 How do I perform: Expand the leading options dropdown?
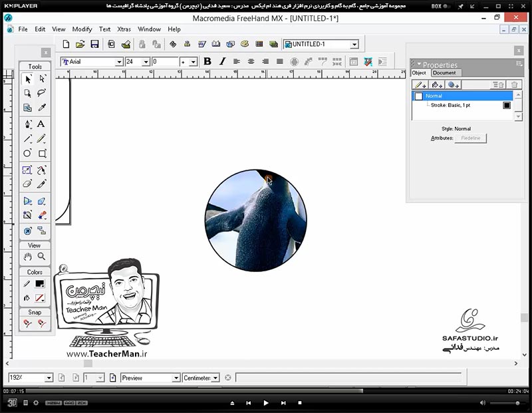(x=193, y=62)
